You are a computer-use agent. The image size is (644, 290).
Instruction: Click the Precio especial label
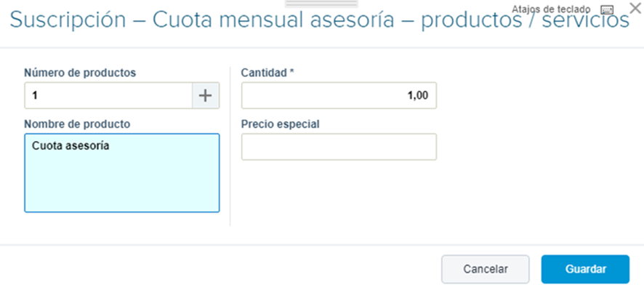point(280,124)
